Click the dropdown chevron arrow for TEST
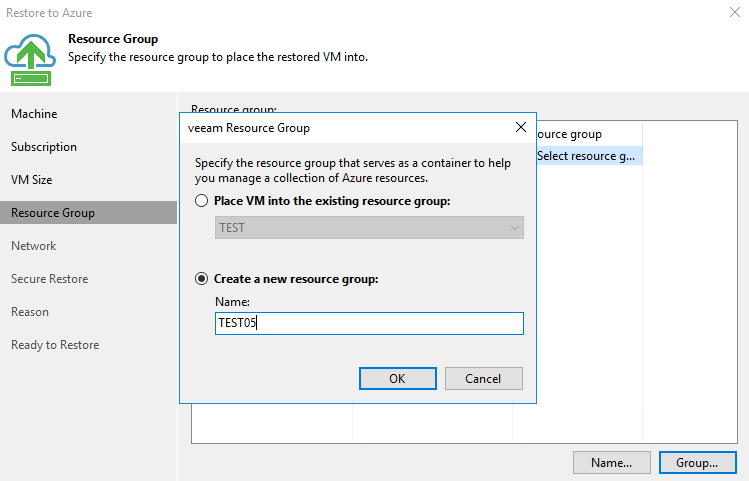 click(x=514, y=228)
